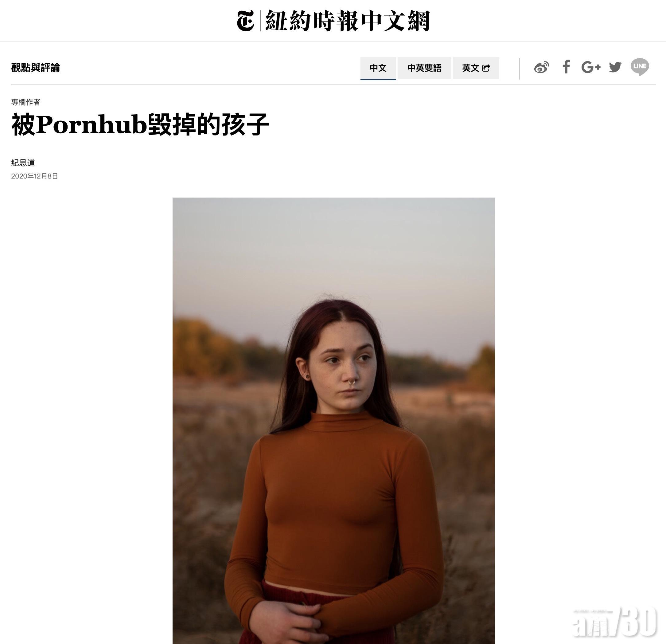Open the 英文 English version tab
This screenshot has width=666, height=644.
tap(476, 68)
